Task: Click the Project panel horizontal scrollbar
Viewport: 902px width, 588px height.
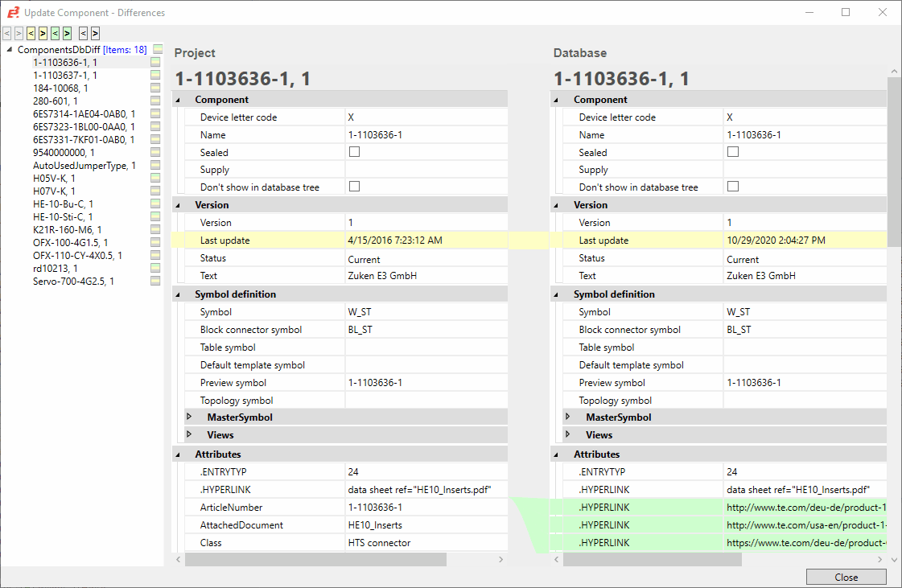Action: coord(315,559)
